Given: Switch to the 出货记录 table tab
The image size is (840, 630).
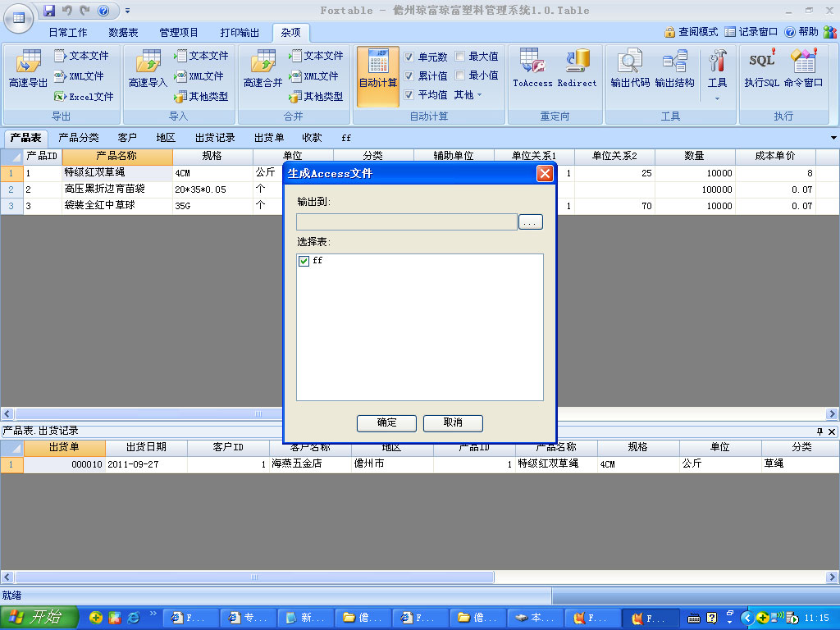Looking at the screenshot, I should 215,138.
